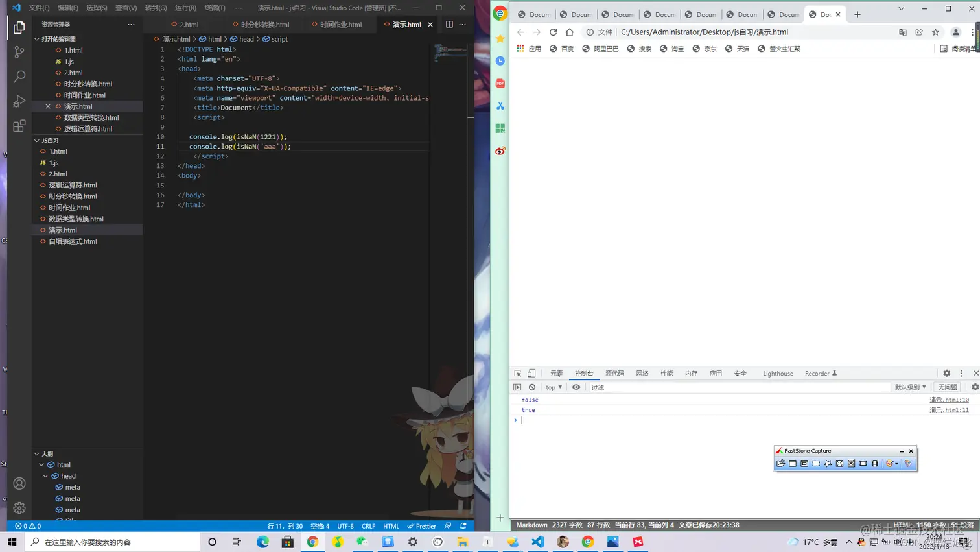
Task: Click the translate page icon in address bar
Action: coord(903,32)
